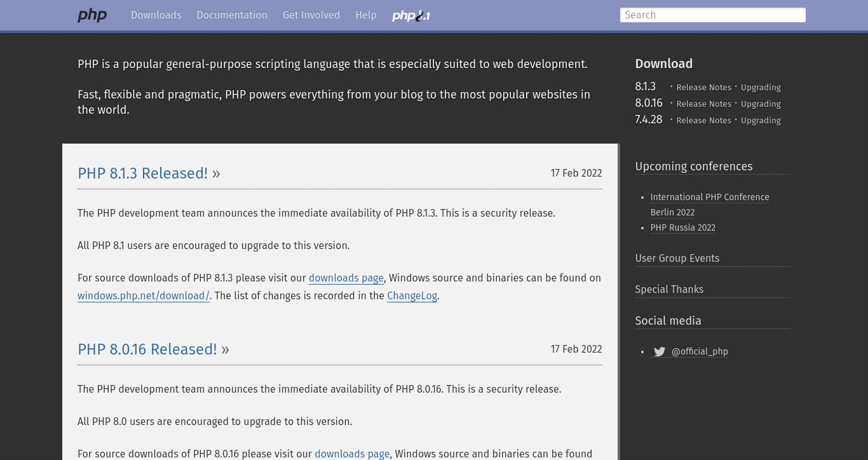
Task: Open the PHP 8.1 banner logo
Action: point(411,15)
